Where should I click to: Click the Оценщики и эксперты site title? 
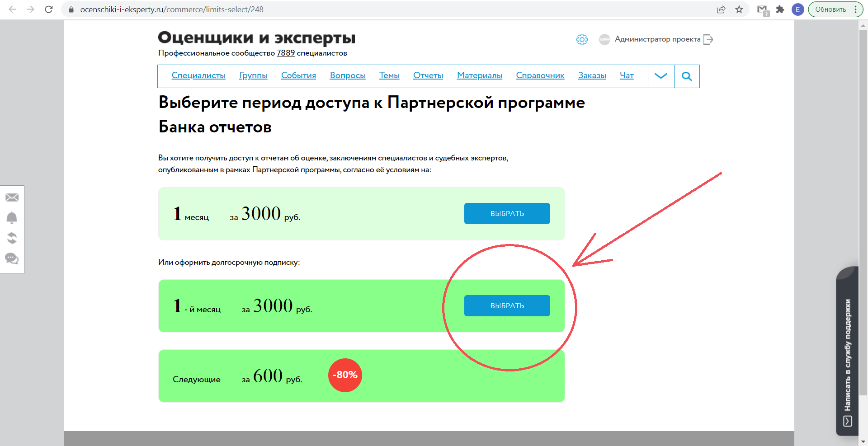point(256,38)
